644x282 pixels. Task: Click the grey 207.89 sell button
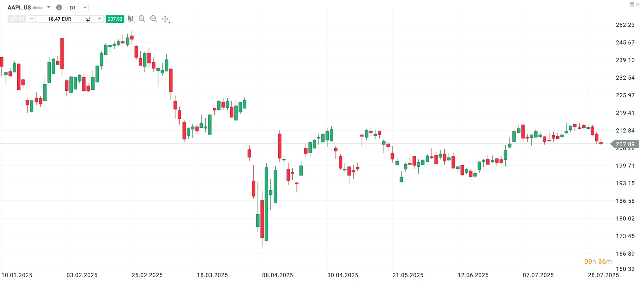tap(17, 19)
